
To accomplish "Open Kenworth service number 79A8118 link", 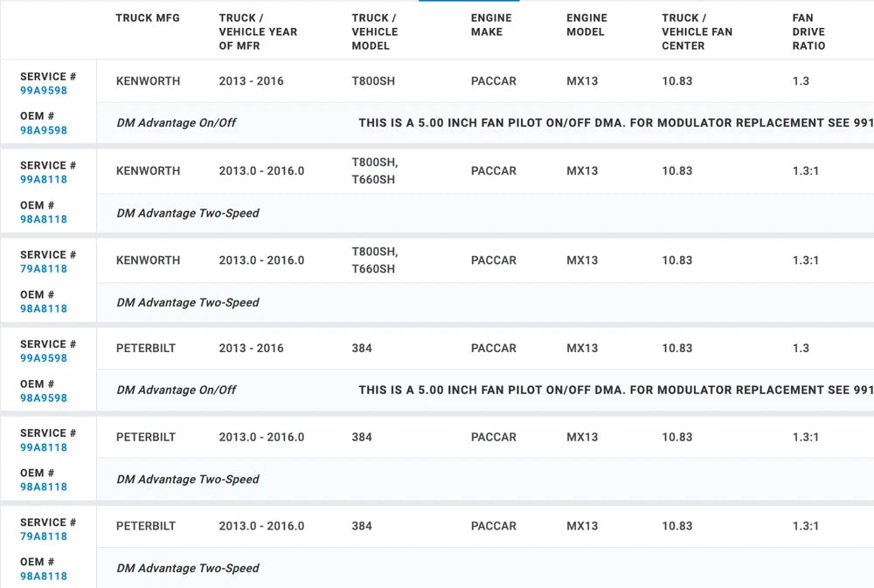I will [x=44, y=269].
